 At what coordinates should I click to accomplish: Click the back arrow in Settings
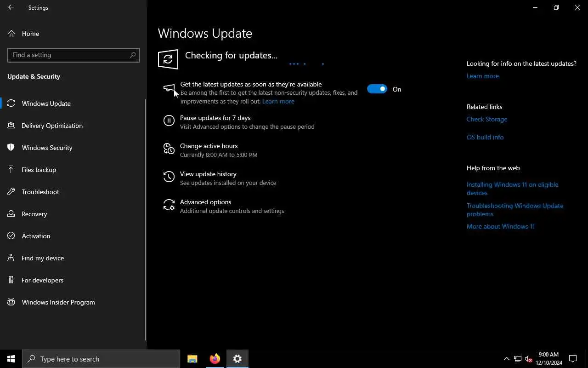(x=11, y=7)
